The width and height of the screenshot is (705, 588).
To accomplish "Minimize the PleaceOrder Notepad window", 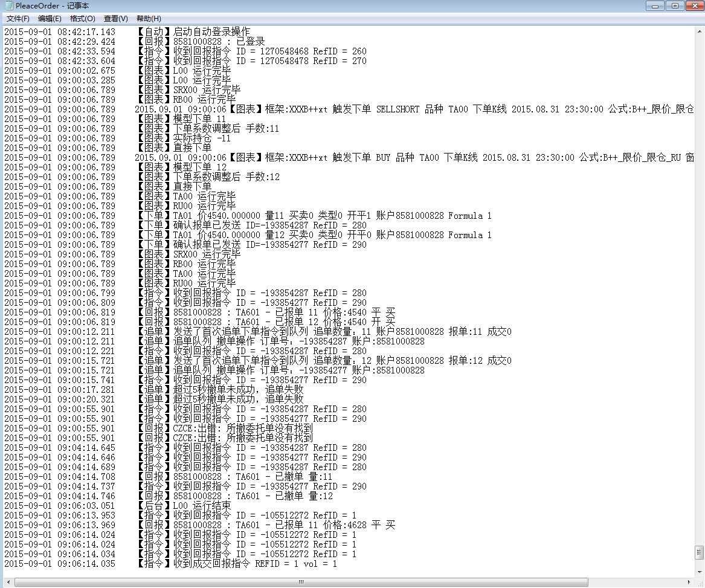I will (655, 6).
